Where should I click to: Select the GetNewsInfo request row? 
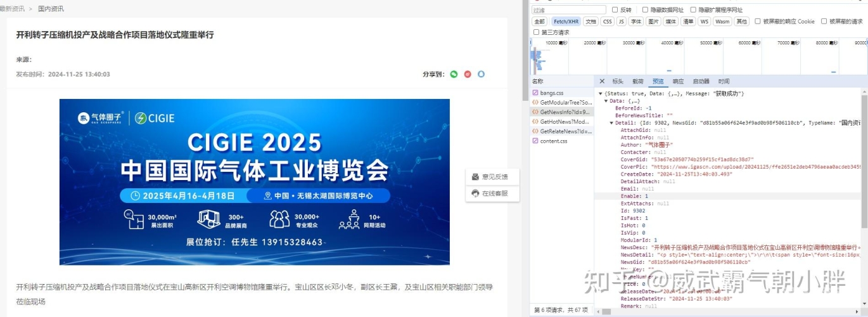(562, 112)
